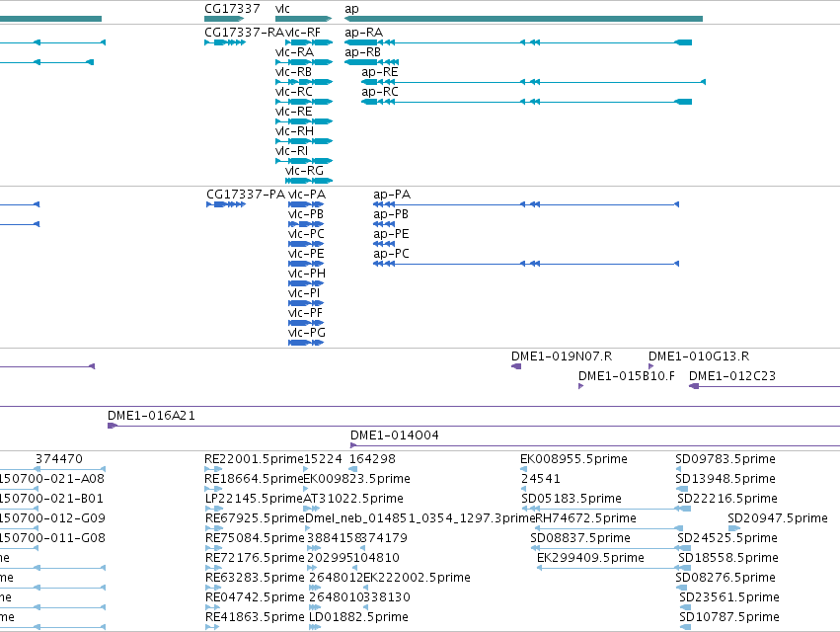Select the vlc gene span bar
840x632 pixels.
tap(303, 19)
